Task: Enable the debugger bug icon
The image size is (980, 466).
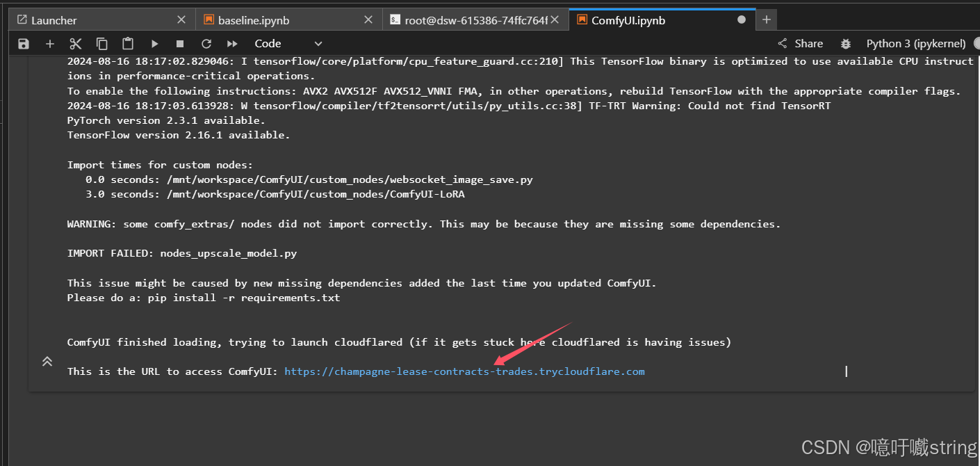Action: pos(845,44)
